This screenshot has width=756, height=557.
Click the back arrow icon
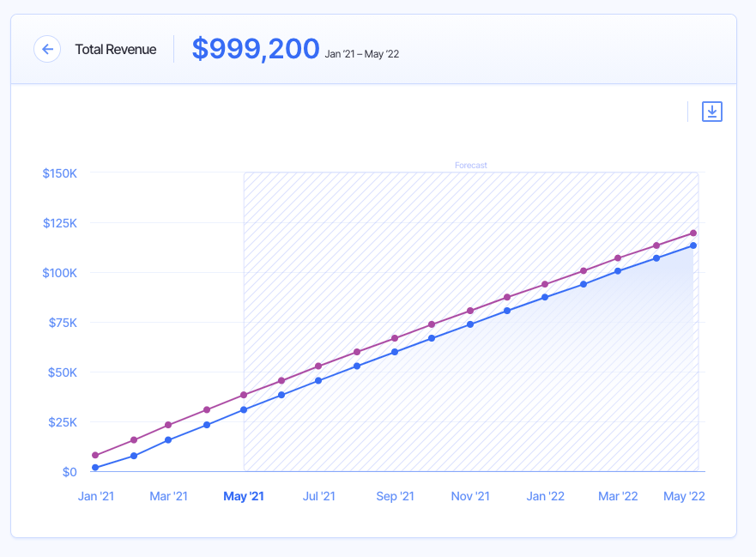tap(47, 49)
